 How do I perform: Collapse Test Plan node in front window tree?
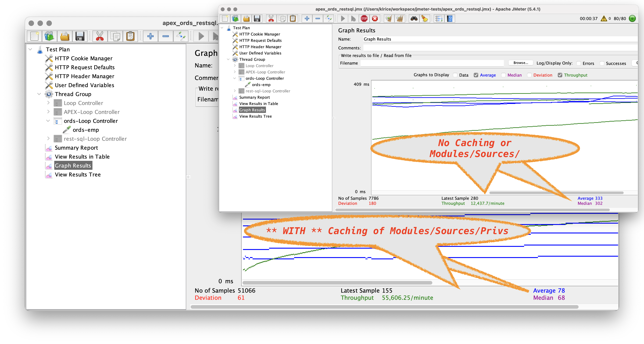pyautogui.click(x=222, y=28)
